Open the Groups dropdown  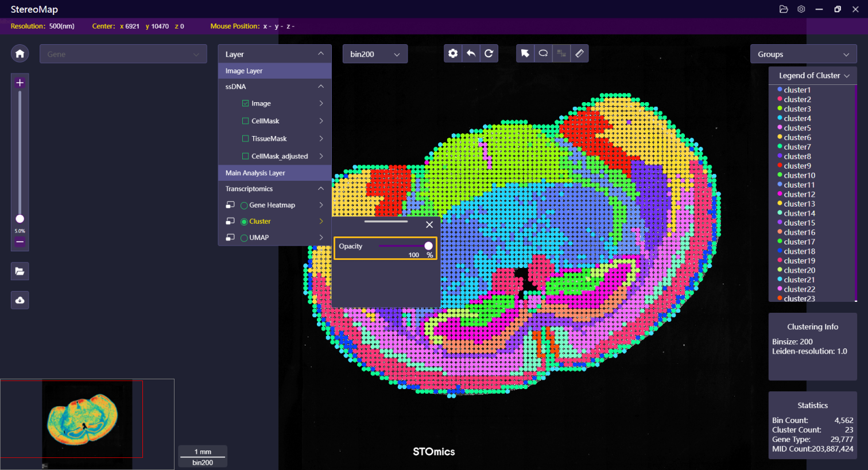(x=803, y=54)
